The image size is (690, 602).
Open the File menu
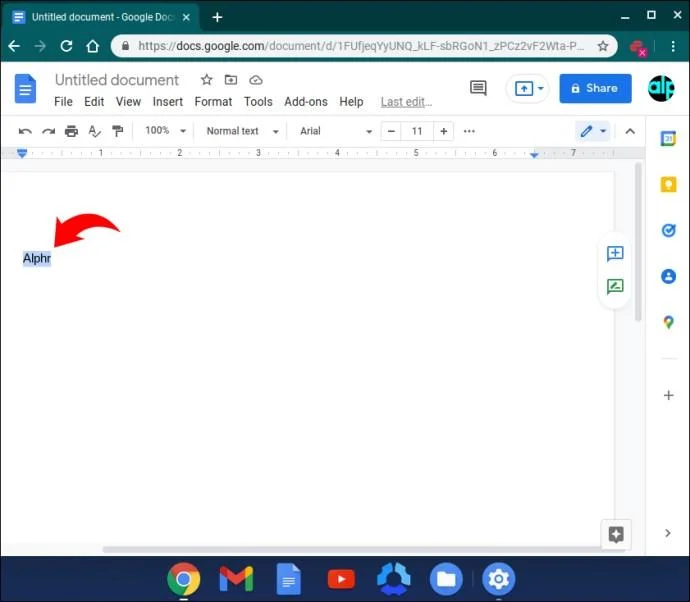point(63,102)
